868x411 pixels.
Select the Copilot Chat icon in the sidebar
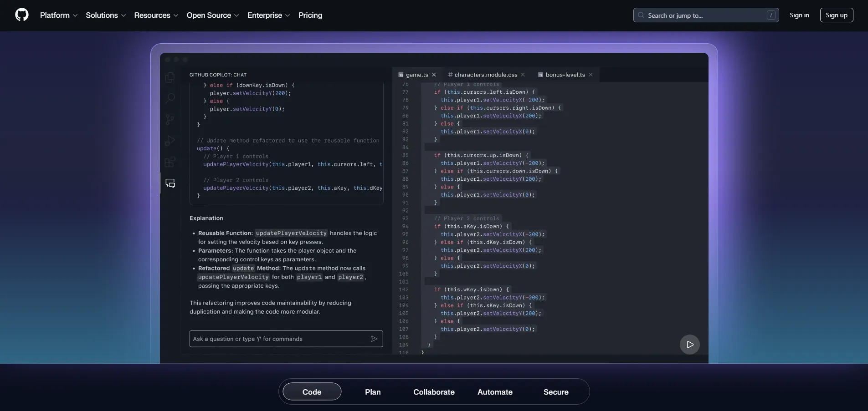coord(170,183)
